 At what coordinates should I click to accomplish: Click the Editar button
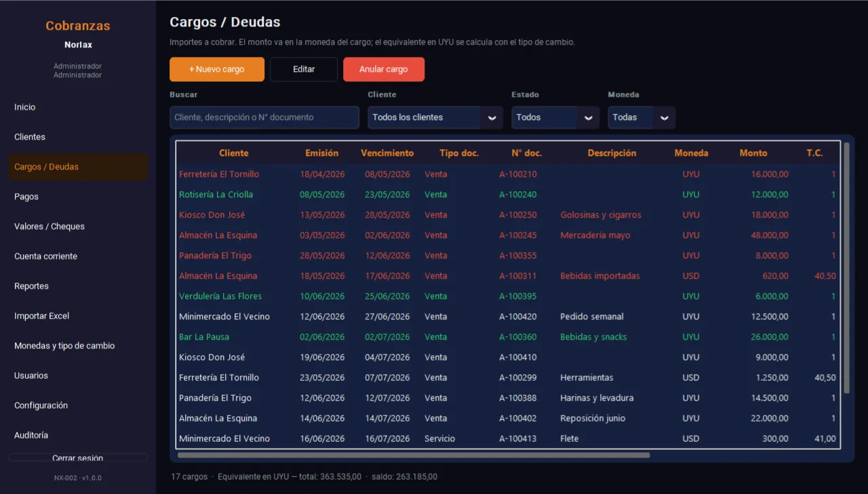tap(304, 69)
